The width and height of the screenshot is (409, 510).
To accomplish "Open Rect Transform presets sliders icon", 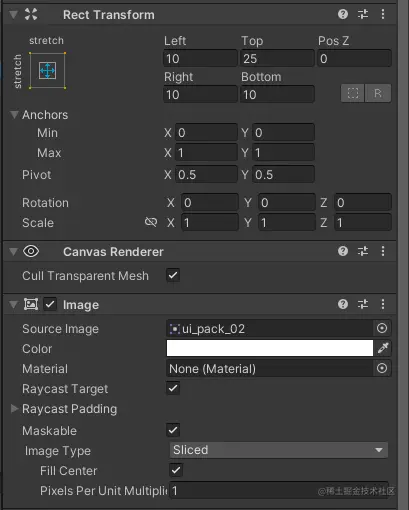I will [363, 14].
